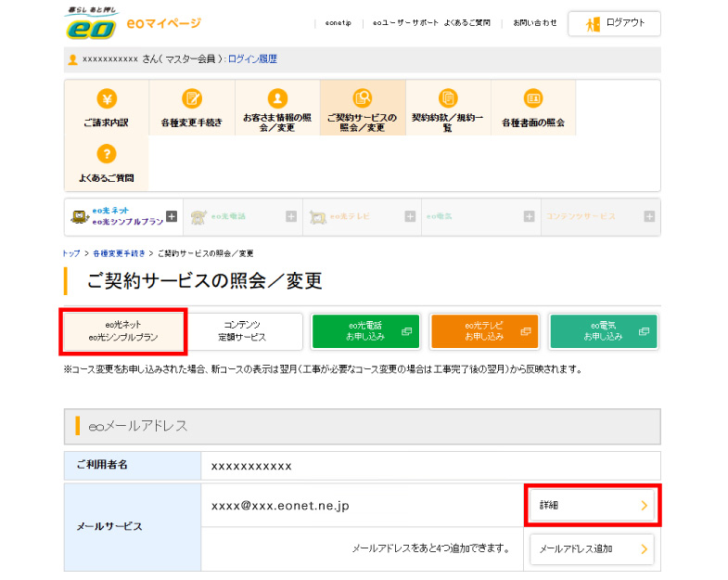Go to 各種変更手続き breadcrumb link

click(119, 253)
